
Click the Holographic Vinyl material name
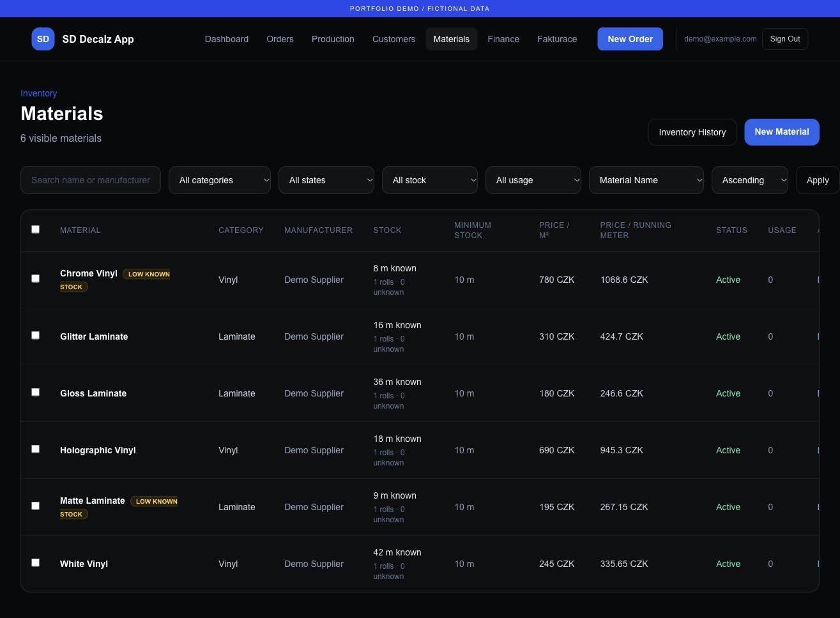tap(98, 450)
